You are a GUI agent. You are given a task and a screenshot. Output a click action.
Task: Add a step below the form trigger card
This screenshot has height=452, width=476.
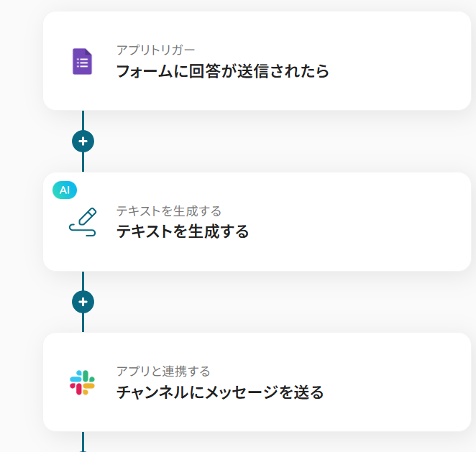(83, 142)
